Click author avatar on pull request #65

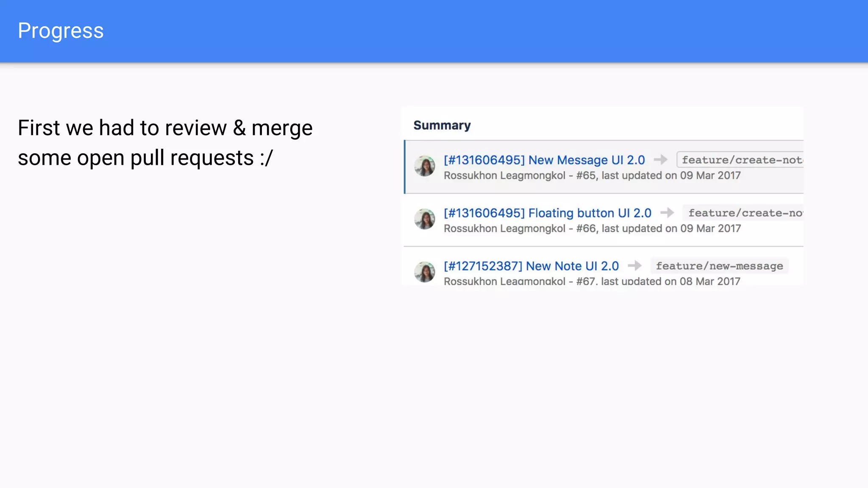[x=425, y=166]
